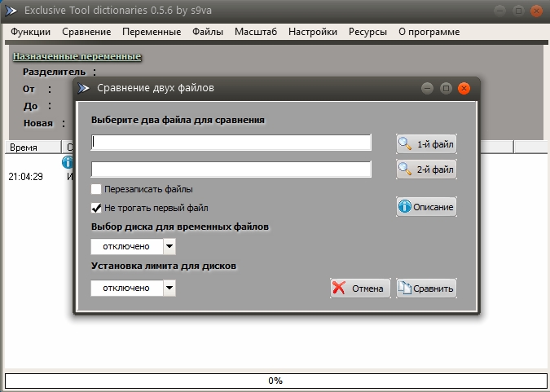Open the Настройки menu
Screen dimensions: 550x392
(x=313, y=32)
